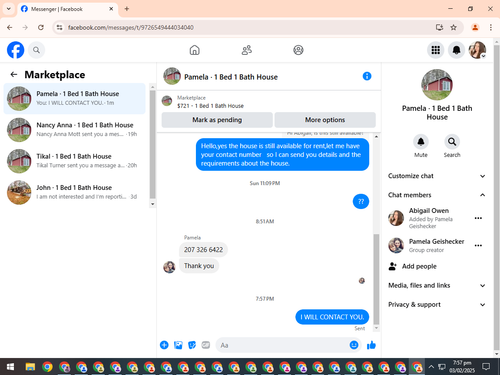Click the large group photo in info panel

[x=437, y=85]
